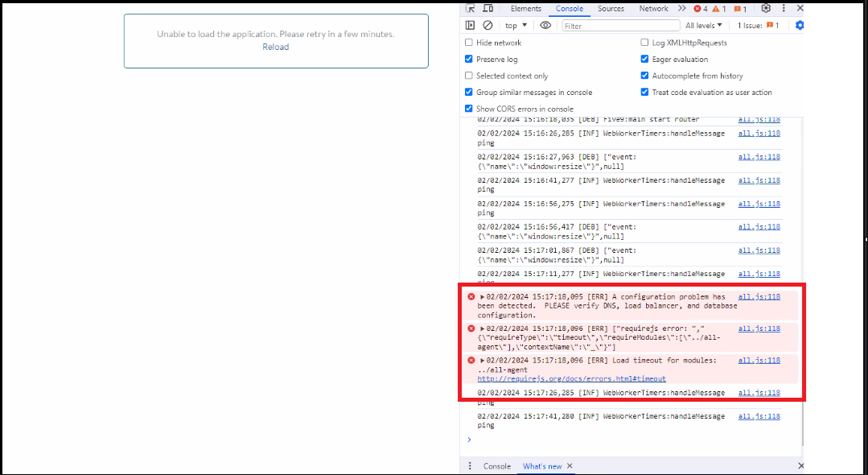Open the All levels dropdown
Image resolution: width=868 pixels, height=475 pixels.
coord(704,25)
